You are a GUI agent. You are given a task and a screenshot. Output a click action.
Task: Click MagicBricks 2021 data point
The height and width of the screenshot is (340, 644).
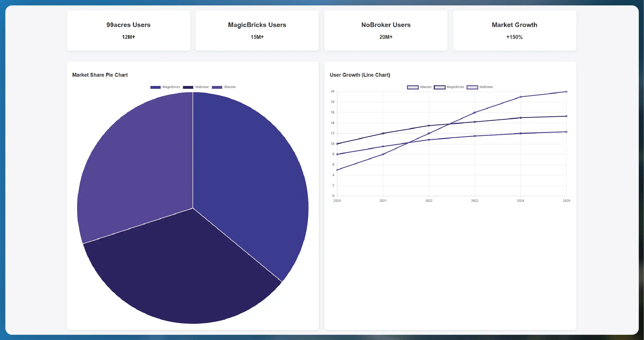383,133
